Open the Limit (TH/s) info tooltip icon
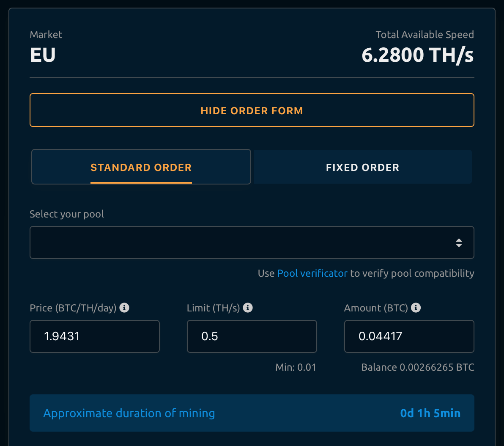This screenshot has height=446, width=504. [248, 308]
